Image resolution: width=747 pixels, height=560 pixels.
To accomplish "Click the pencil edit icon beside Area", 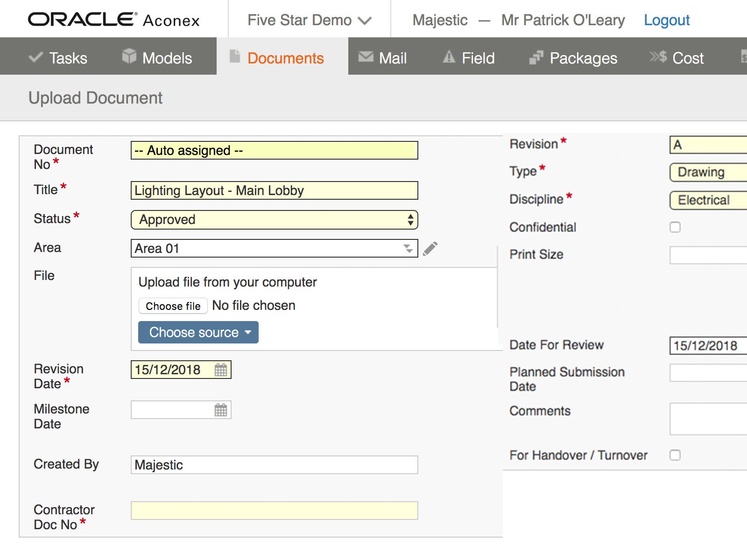I will click(x=430, y=249).
